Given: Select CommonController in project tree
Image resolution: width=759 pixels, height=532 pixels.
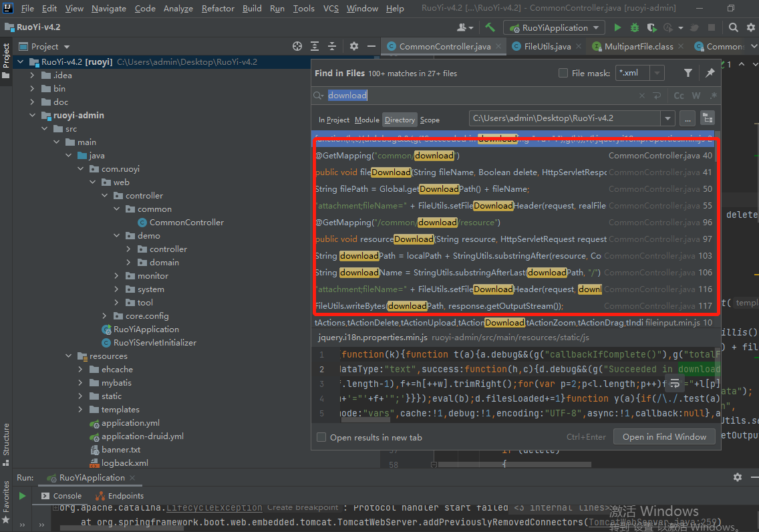Looking at the screenshot, I should coord(186,223).
